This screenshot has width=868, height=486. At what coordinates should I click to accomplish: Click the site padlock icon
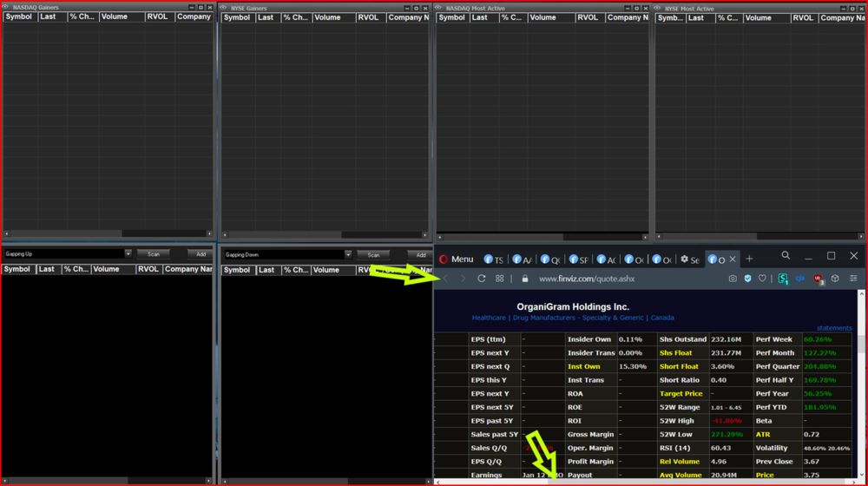tap(525, 279)
